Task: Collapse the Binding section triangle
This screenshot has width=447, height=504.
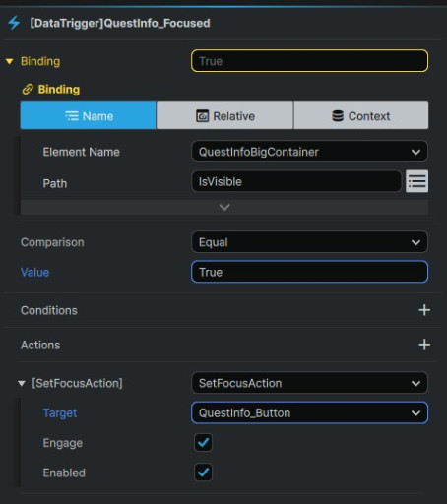Action: (x=9, y=61)
